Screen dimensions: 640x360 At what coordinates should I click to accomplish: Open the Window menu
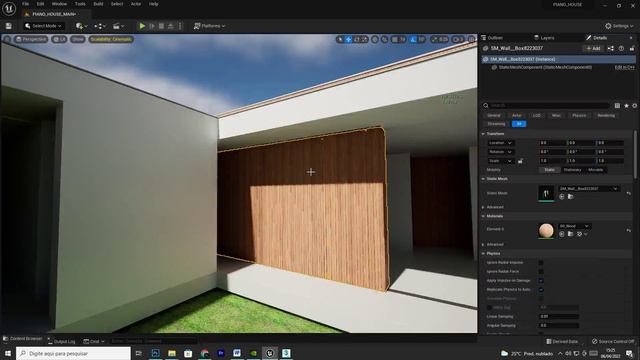(x=60, y=4)
